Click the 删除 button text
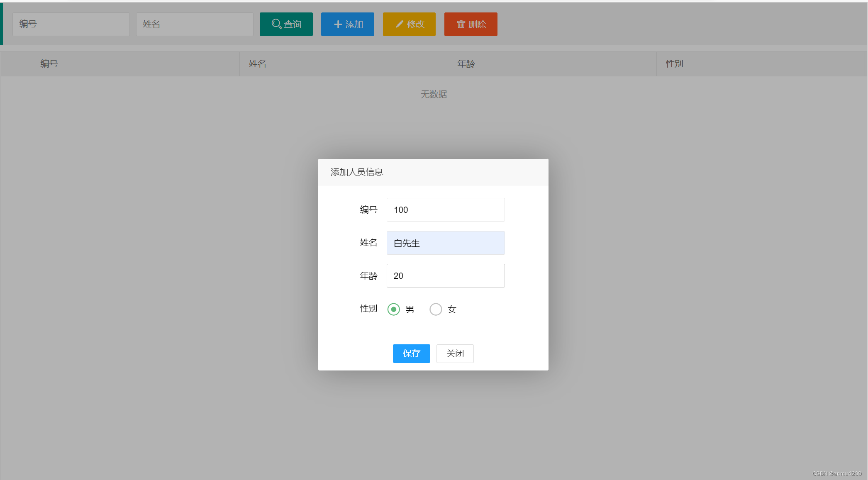Screen dimensions: 868x480 (477, 24)
